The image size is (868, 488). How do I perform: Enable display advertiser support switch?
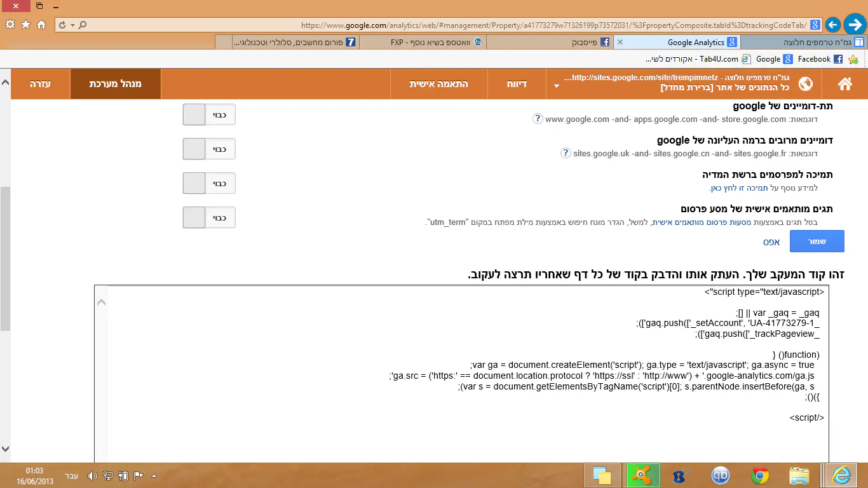tap(209, 183)
